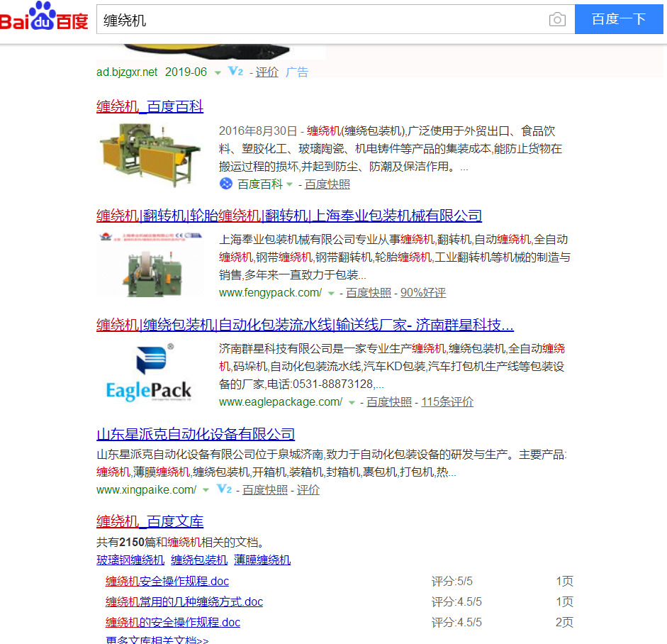Open the 缠绕机_百度百科 result
Screen dimensions: 667x644
150,106
